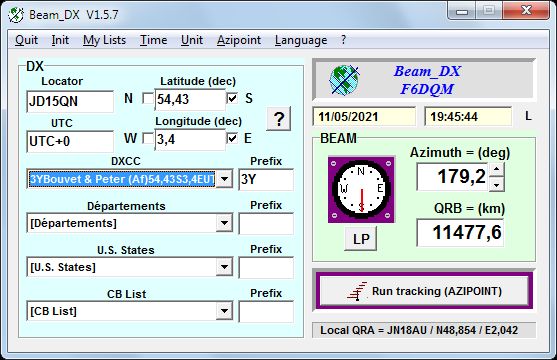Expand the DXCC country dropdown
Viewport: 557px width, 360px height.
[224, 179]
